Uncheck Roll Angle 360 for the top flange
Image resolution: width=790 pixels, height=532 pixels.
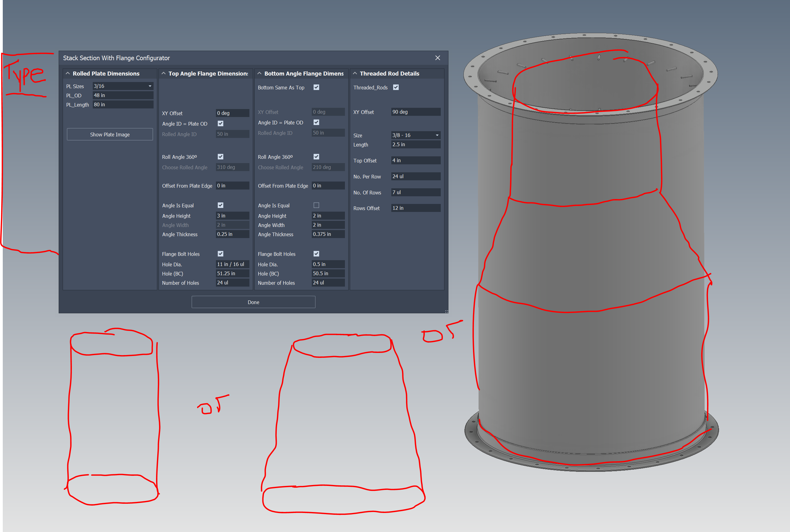pyautogui.click(x=221, y=156)
